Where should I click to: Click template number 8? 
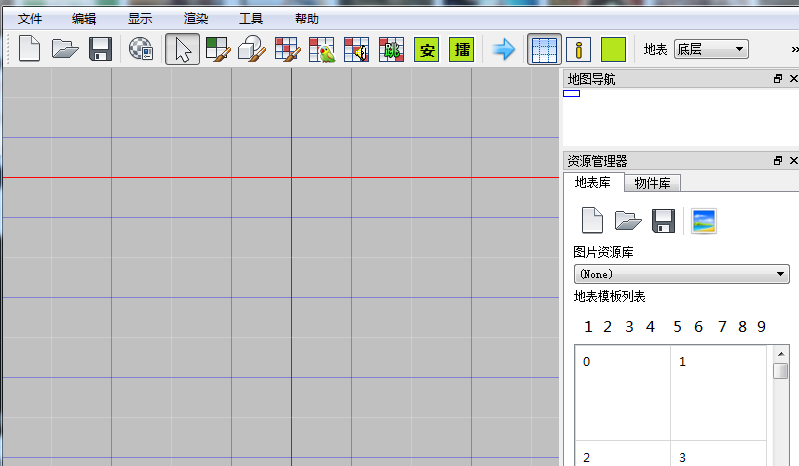(x=742, y=326)
